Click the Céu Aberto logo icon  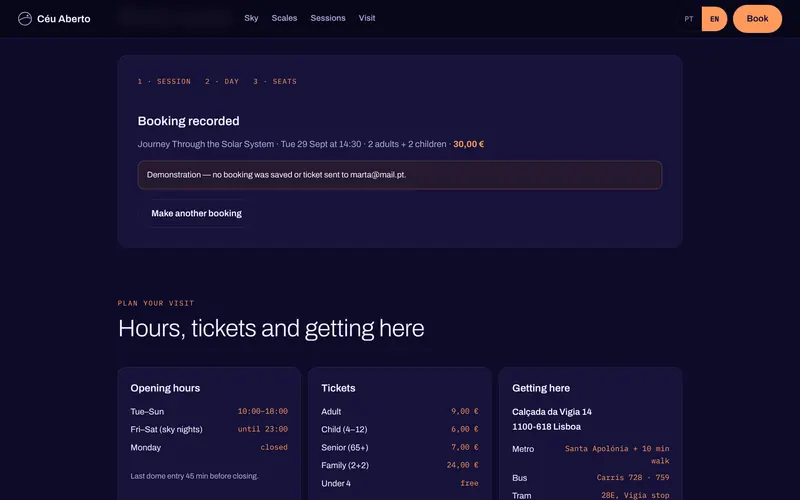[24, 19]
